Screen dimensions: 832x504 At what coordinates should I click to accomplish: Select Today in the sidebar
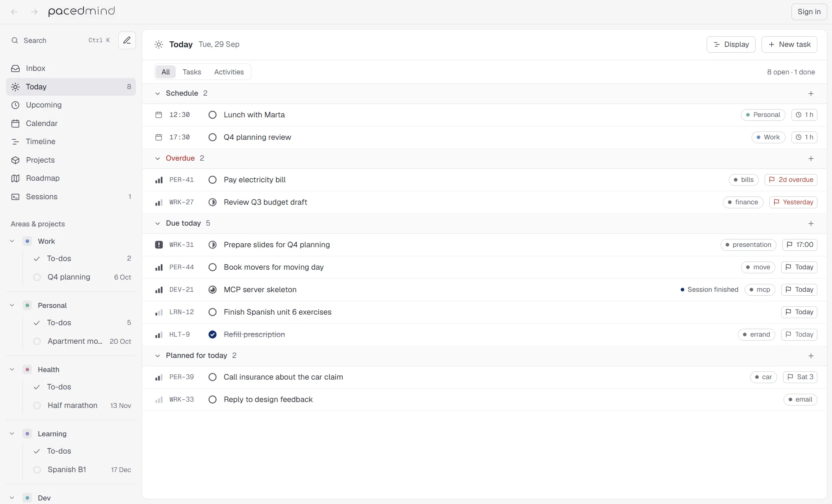click(71, 87)
